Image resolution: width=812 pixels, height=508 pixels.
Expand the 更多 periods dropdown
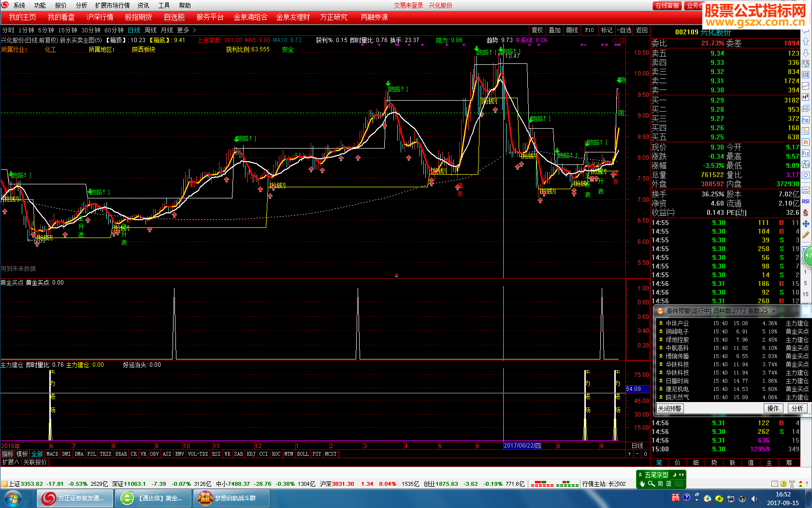(x=186, y=30)
